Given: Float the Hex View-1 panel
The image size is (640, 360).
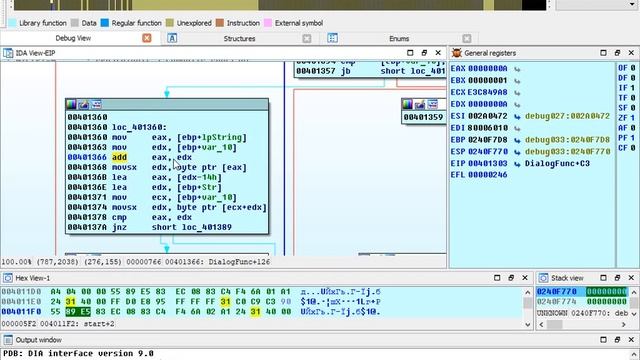Looking at the screenshot, I should (511, 278).
